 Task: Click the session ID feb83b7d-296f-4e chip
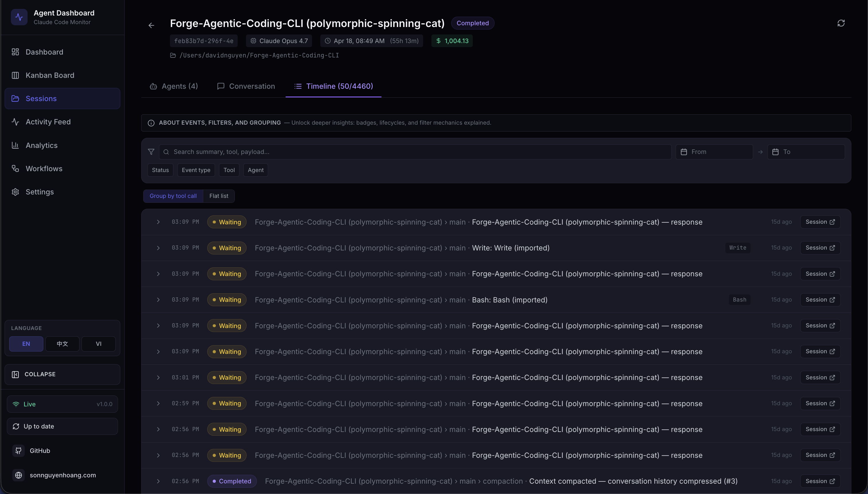(x=204, y=41)
